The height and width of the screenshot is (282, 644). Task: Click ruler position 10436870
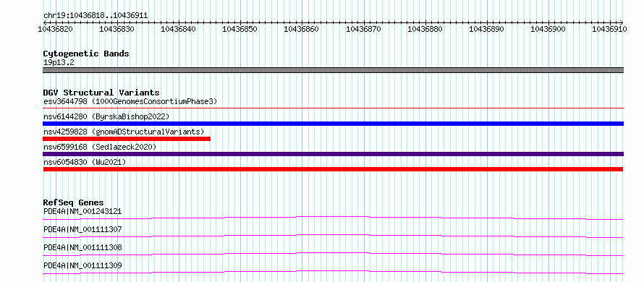363,29
